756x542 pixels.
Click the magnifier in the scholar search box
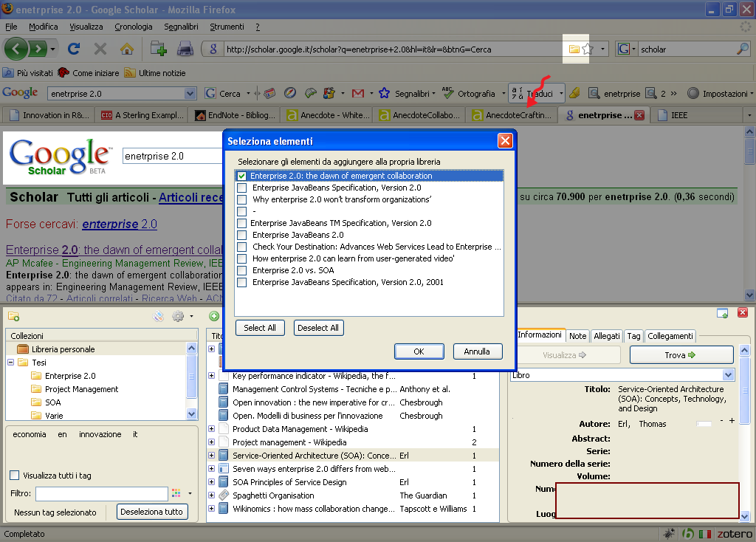point(743,49)
